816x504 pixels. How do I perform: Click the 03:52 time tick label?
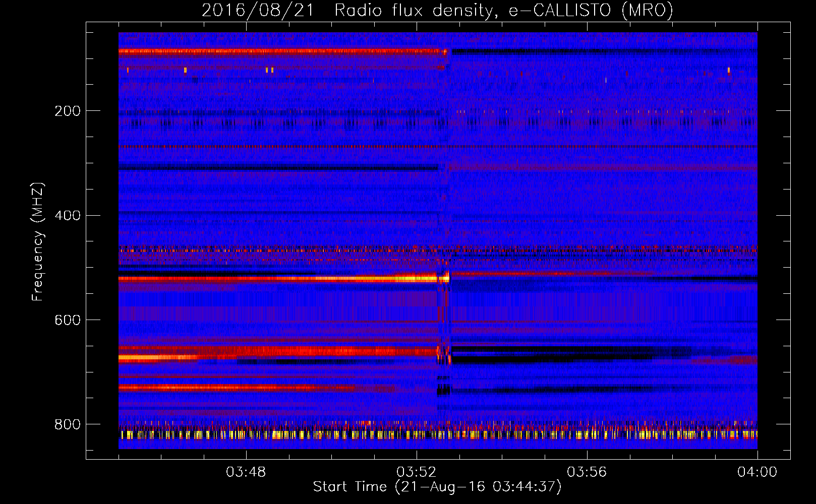417,472
